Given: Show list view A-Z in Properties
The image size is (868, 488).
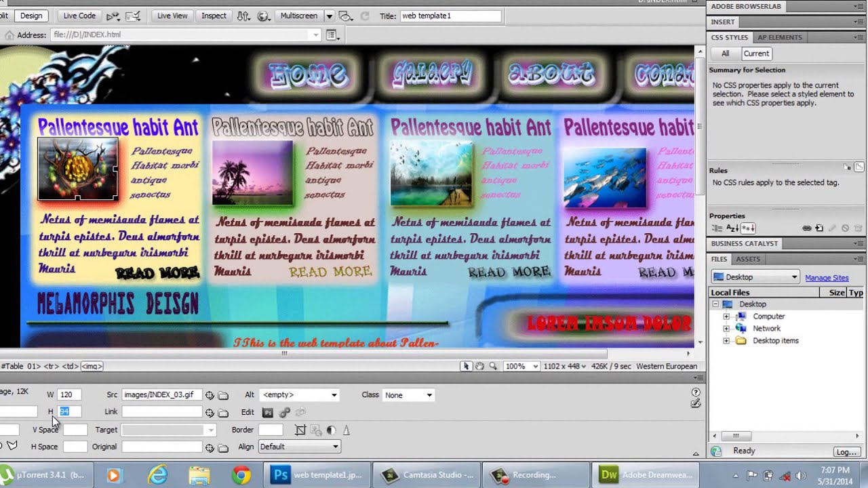Looking at the screenshot, I should (732, 228).
